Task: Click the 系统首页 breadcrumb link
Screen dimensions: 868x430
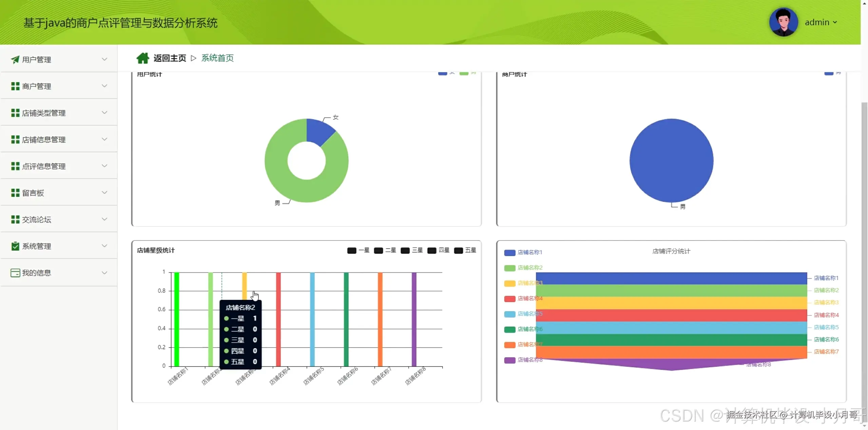Action: 217,58
